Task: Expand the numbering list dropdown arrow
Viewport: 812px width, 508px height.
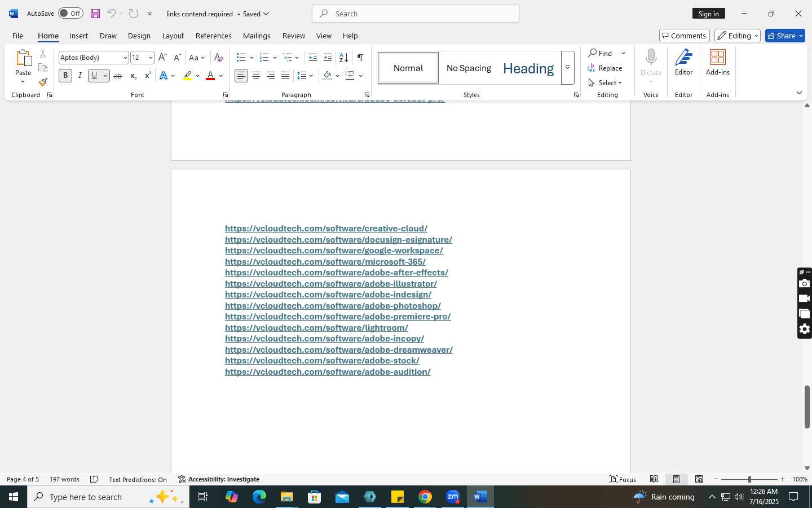Action: pos(275,58)
